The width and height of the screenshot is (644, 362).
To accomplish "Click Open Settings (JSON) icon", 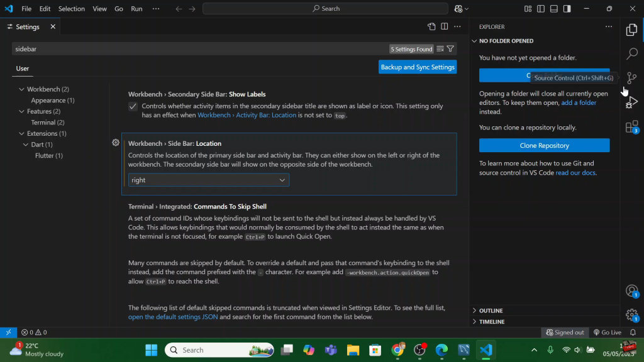I will click(431, 26).
